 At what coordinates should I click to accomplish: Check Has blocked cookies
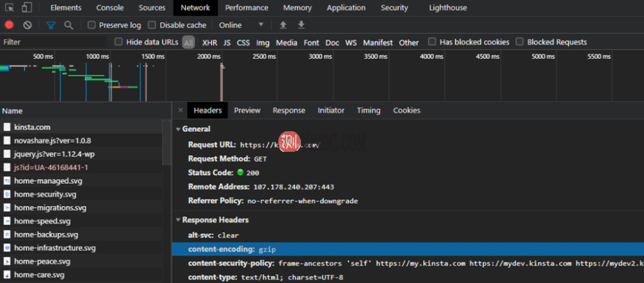[x=431, y=41]
